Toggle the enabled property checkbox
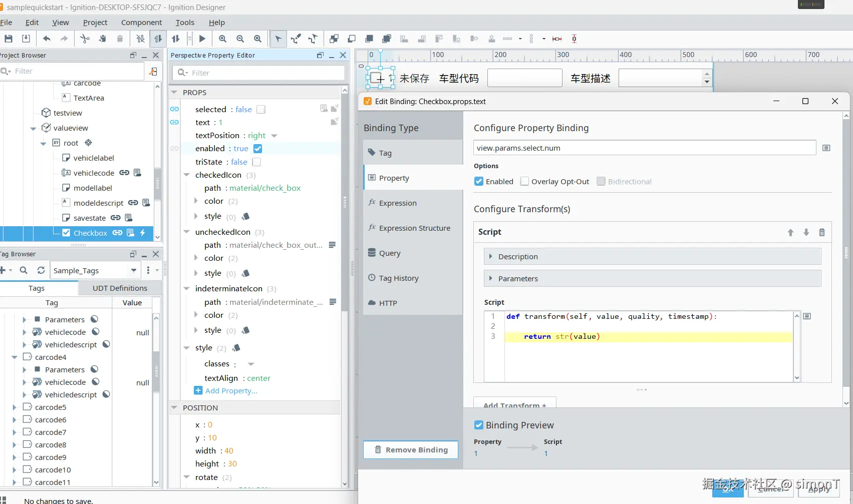 pos(257,148)
